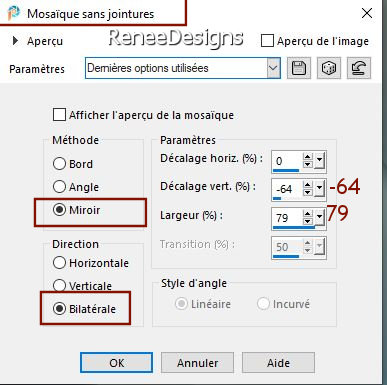Increase Décalage horiz. with the up arrow
387x385 pixels.
point(308,157)
